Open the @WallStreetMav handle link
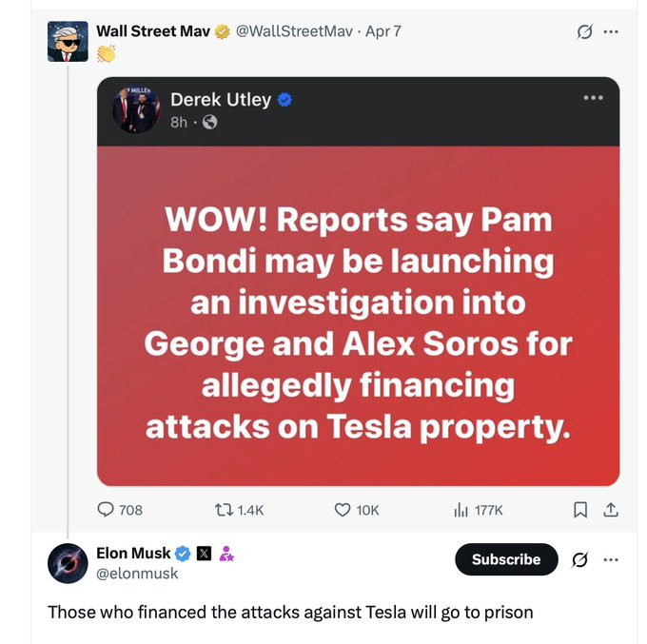Viewport: 647px width, 644px height. click(293, 30)
